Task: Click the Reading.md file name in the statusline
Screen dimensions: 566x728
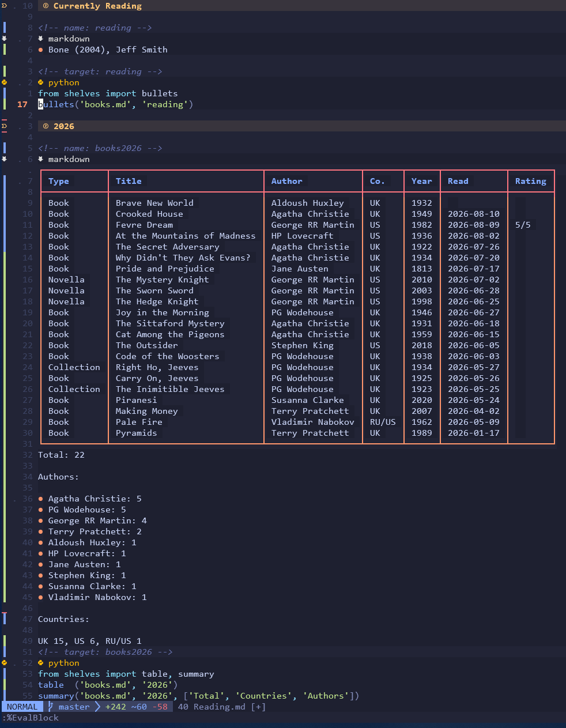Action: [219, 707]
